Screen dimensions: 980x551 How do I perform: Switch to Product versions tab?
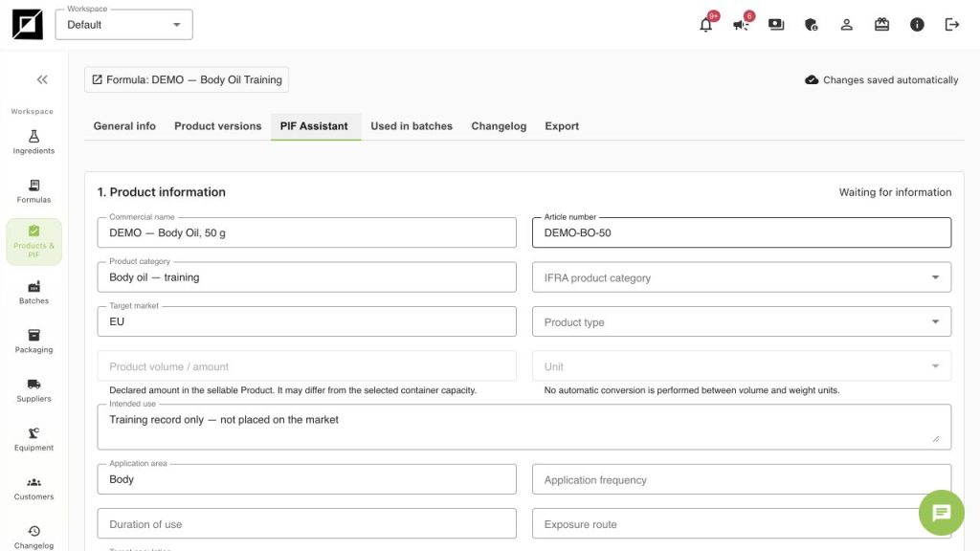coord(217,126)
